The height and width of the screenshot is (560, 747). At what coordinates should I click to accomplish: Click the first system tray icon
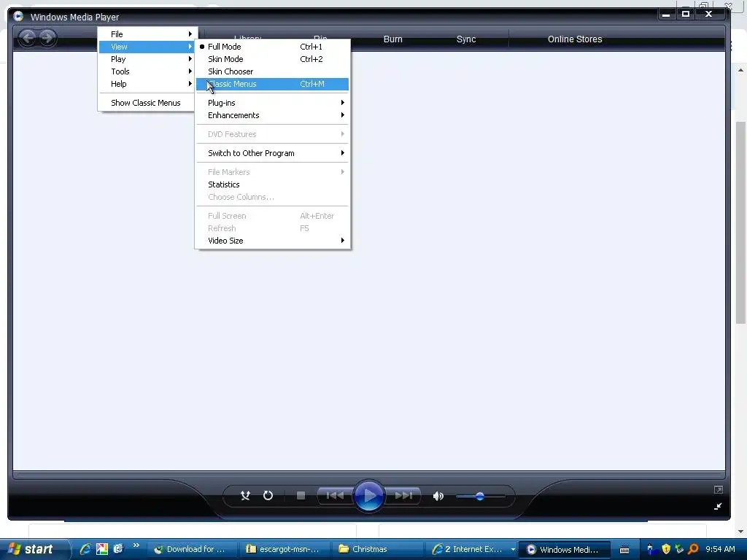coord(650,550)
